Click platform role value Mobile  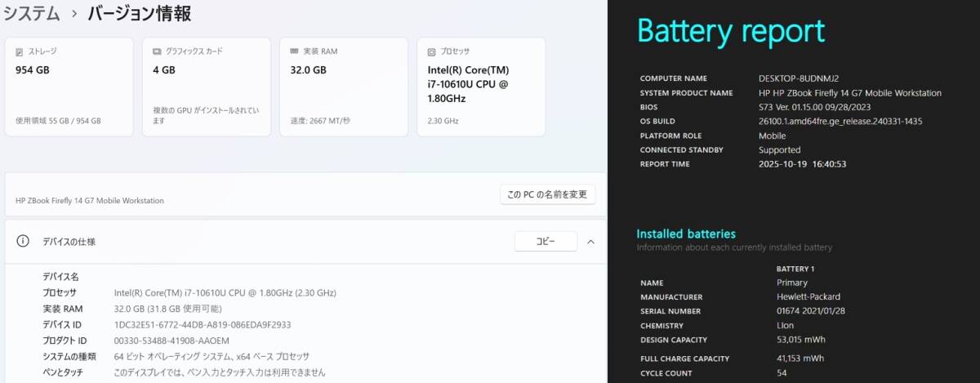tap(773, 136)
